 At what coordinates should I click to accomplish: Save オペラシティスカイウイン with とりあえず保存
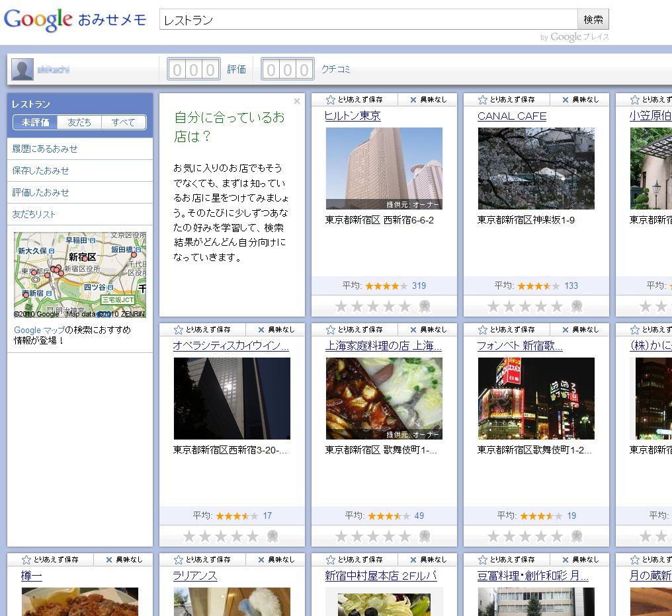[x=202, y=329]
